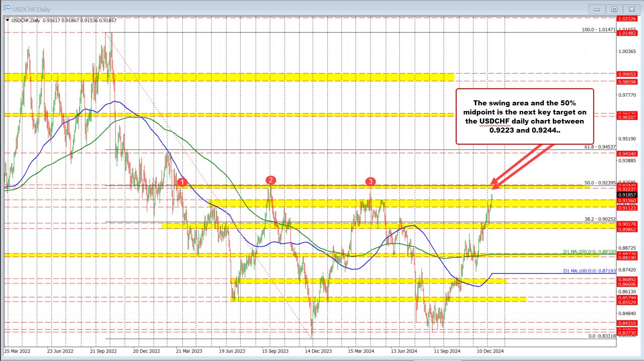Maximize the USDCHF chart window
The image size is (644, 361).
(x=614, y=9)
